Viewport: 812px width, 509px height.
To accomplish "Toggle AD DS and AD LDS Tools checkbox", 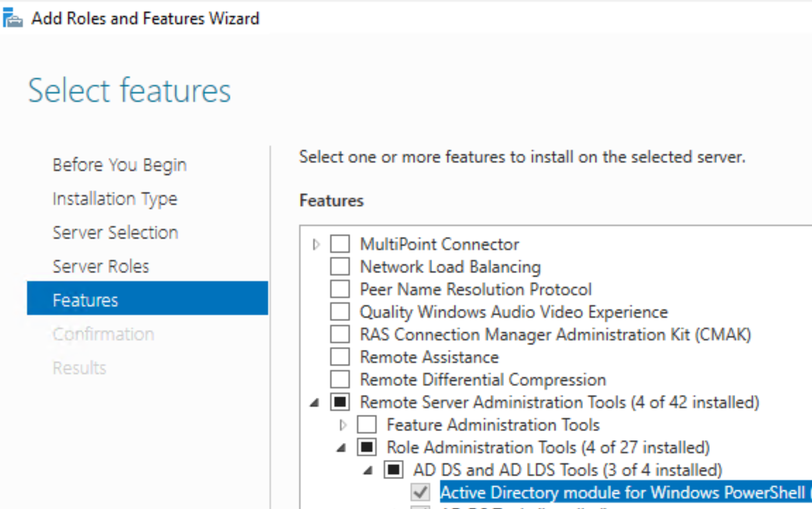I will pyautogui.click(x=393, y=469).
